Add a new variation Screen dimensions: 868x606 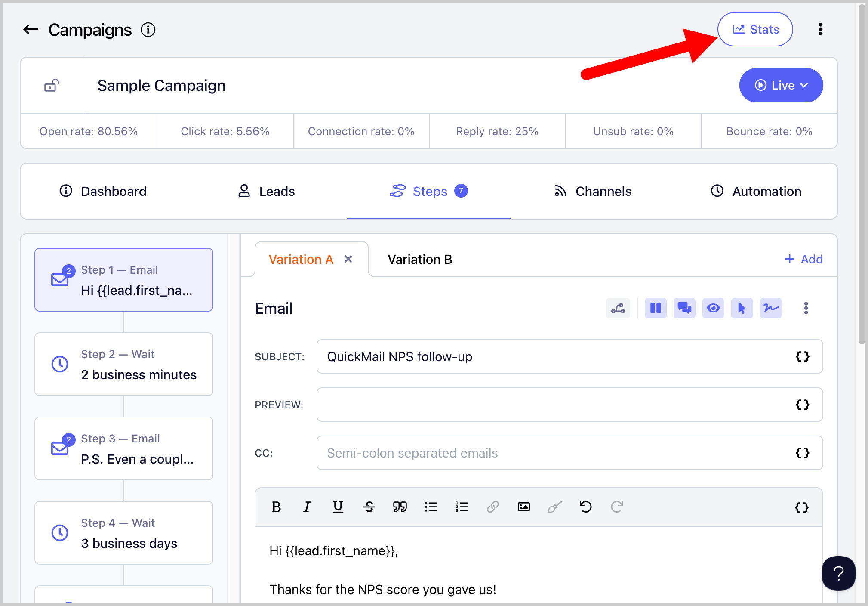[803, 259]
